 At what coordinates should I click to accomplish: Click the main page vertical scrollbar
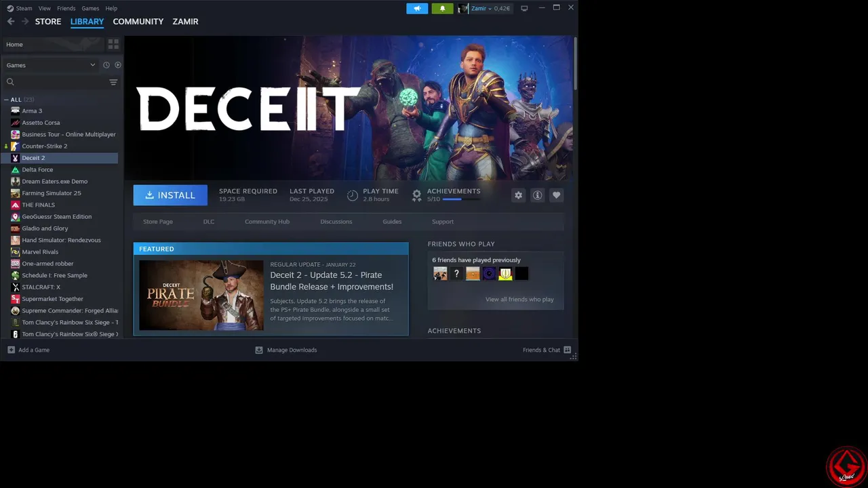(575, 64)
